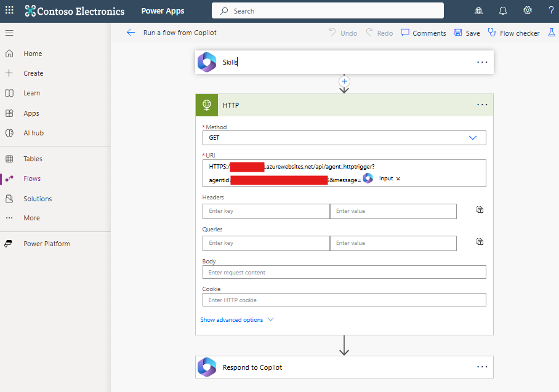559x392 pixels.
Task: Click the Redo button
Action: (379, 33)
